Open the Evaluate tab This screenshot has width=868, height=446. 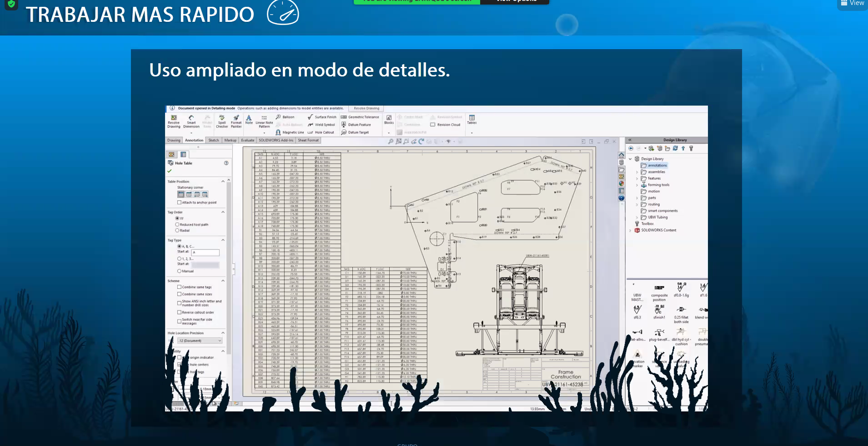point(247,140)
